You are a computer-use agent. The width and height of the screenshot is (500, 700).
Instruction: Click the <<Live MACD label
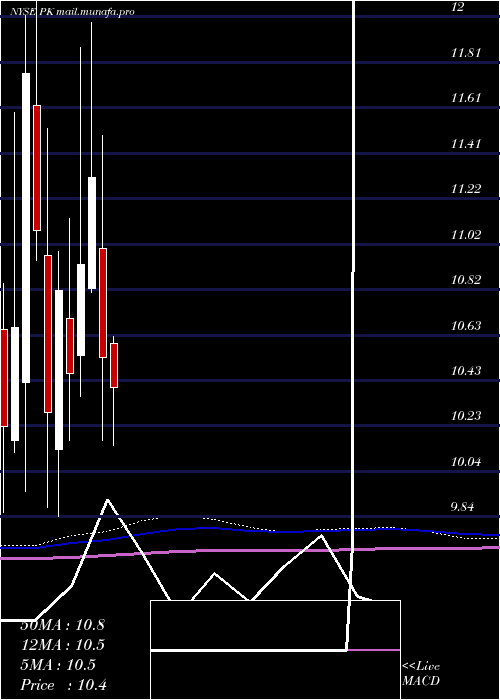point(421,674)
